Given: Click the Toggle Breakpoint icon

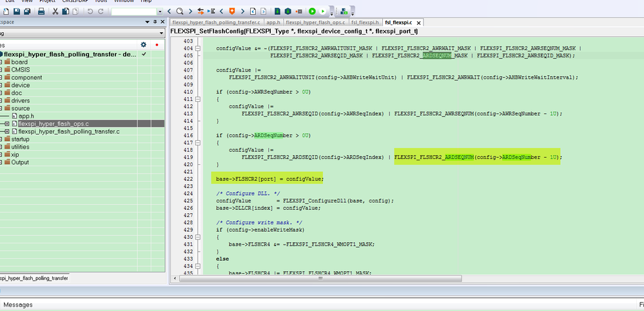Looking at the screenshot, I should [299, 12].
